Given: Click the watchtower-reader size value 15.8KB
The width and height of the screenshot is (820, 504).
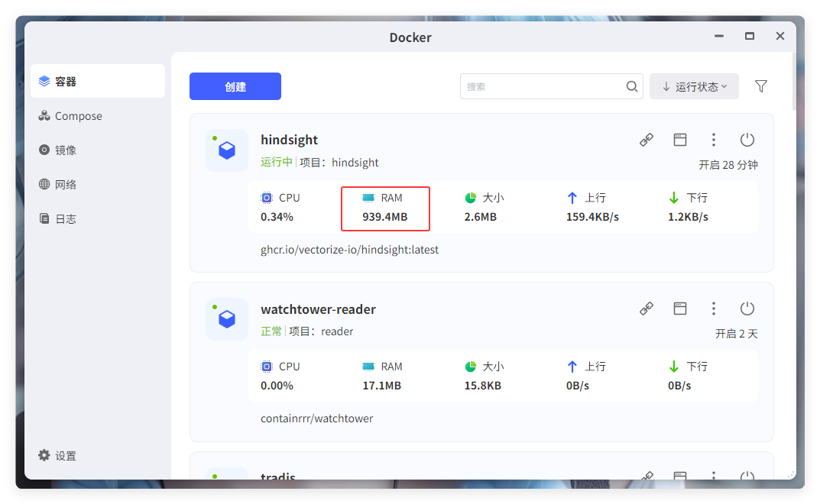Looking at the screenshot, I should [x=483, y=386].
